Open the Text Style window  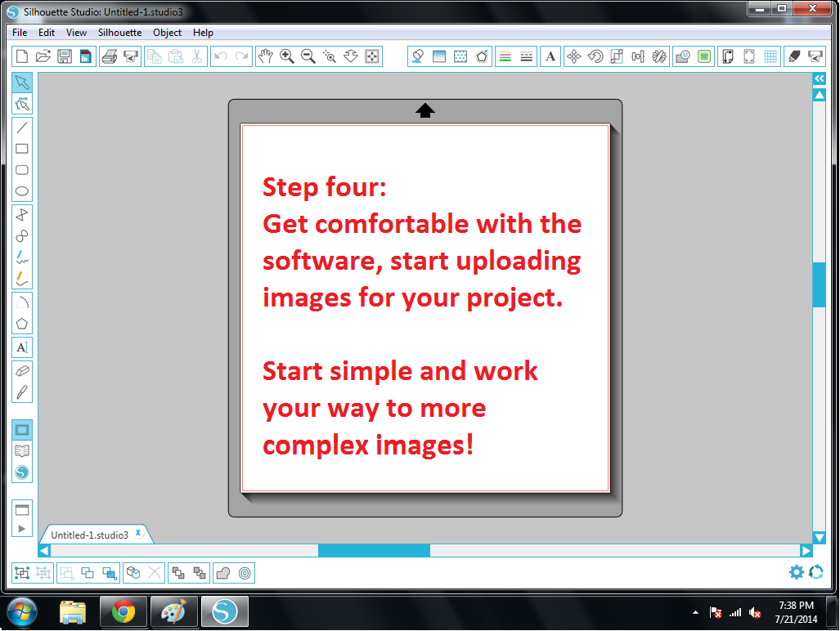pyautogui.click(x=550, y=56)
